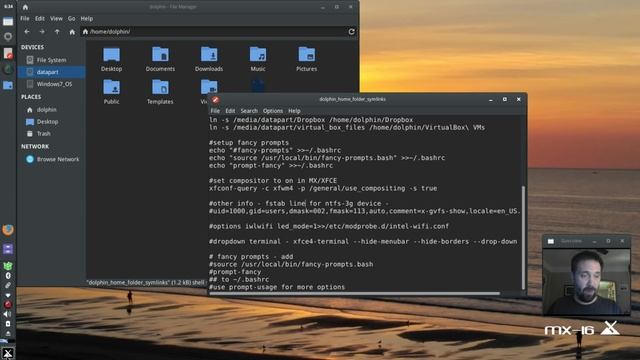
Task: Open the File menu in the file manager
Action: (24, 18)
